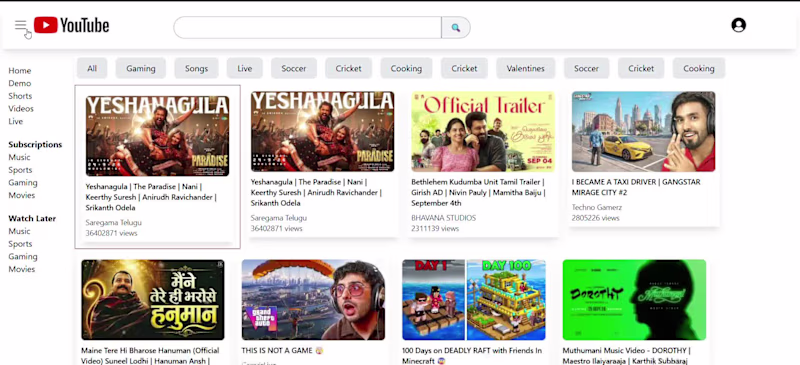This screenshot has height=365, width=800.
Task: Click the '2311139 views' text
Action: tap(435, 229)
